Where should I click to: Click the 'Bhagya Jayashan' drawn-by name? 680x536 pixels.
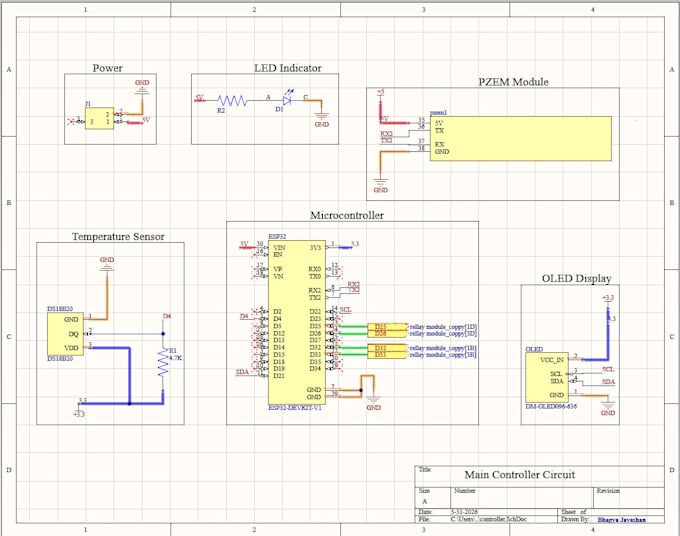point(621,520)
